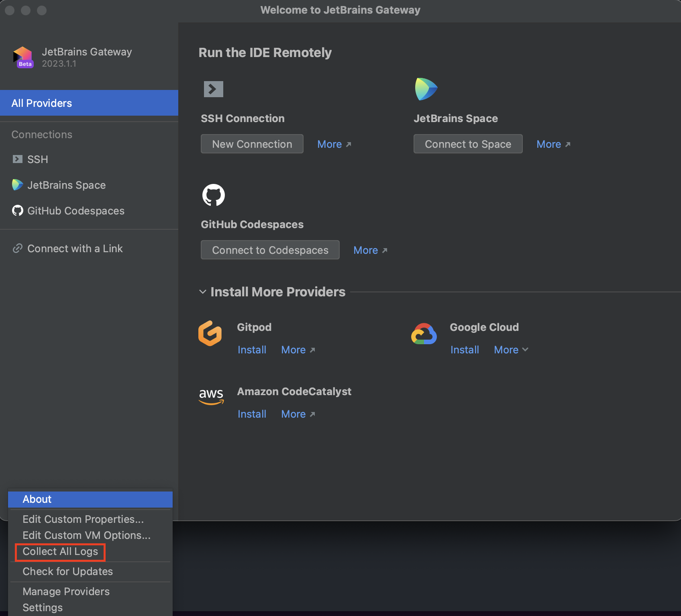Choose Edit Custom VM Options menu item
681x616 pixels.
pyautogui.click(x=90, y=535)
